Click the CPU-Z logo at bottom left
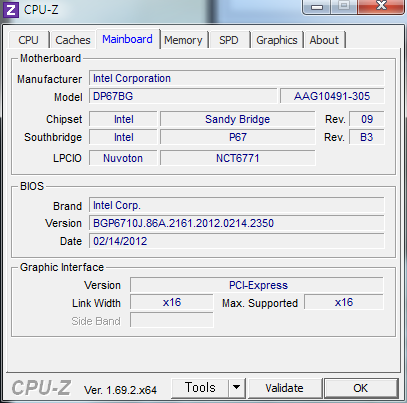 (x=41, y=388)
